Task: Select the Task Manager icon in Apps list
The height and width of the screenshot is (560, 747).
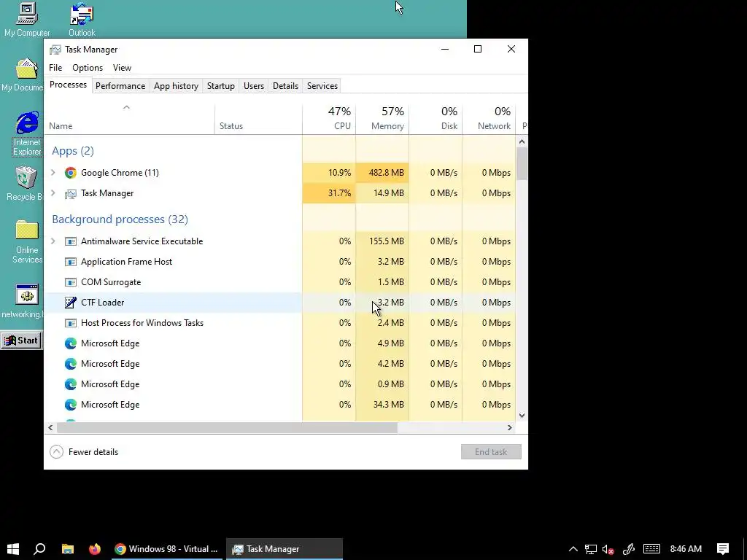Action: tap(71, 193)
